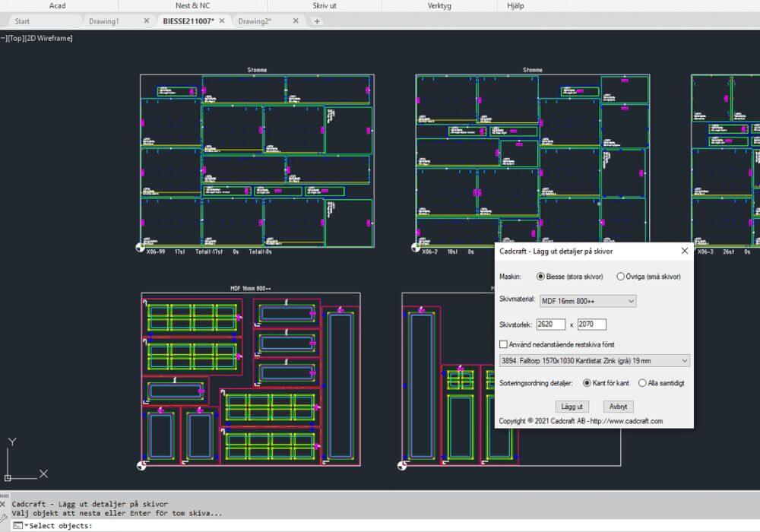The image size is (760, 532).
Task: Click the command input box icon before Select objects
Action: pyautogui.click(x=17, y=524)
